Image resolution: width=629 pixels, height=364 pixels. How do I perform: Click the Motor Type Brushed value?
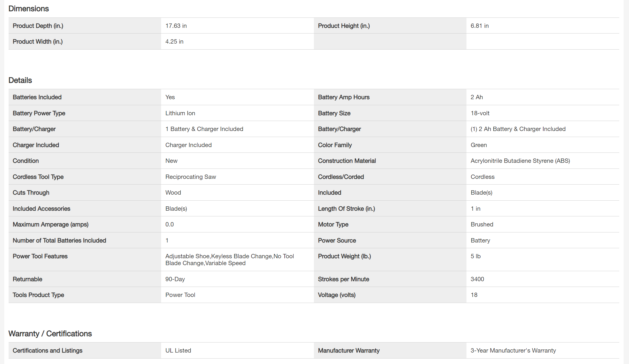[482, 224]
